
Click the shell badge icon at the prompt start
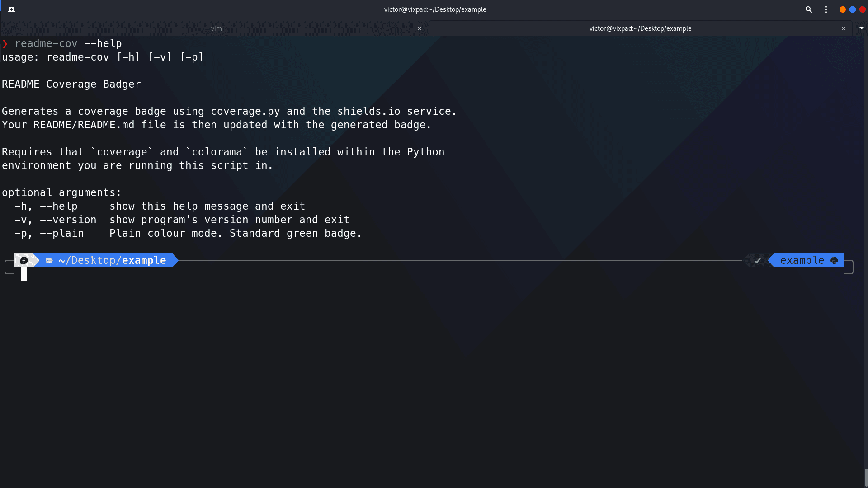pyautogui.click(x=24, y=260)
